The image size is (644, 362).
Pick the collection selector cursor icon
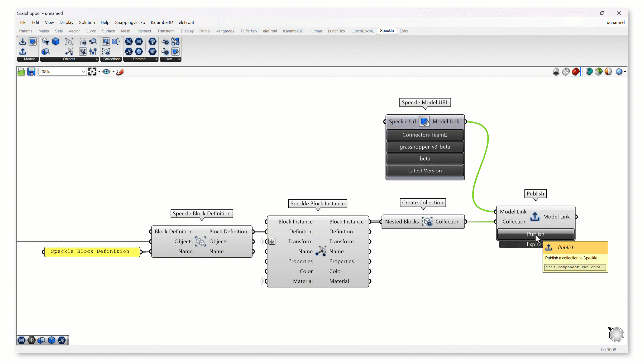point(106,41)
